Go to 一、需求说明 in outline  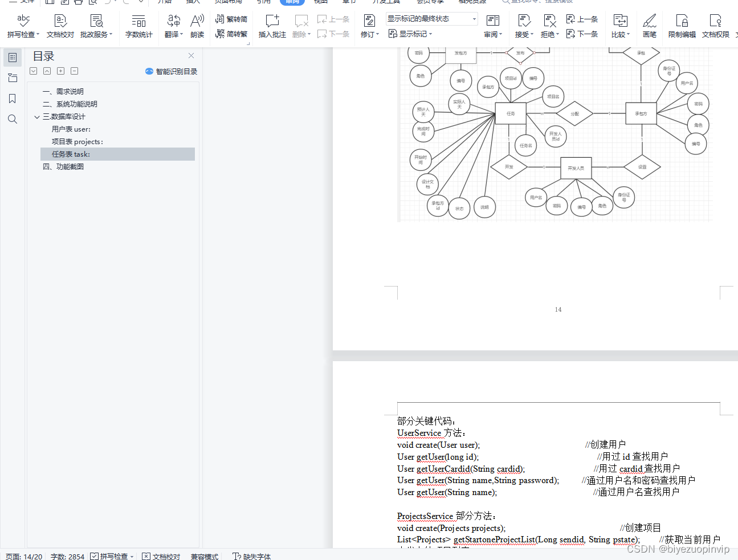tap(63, 92)
